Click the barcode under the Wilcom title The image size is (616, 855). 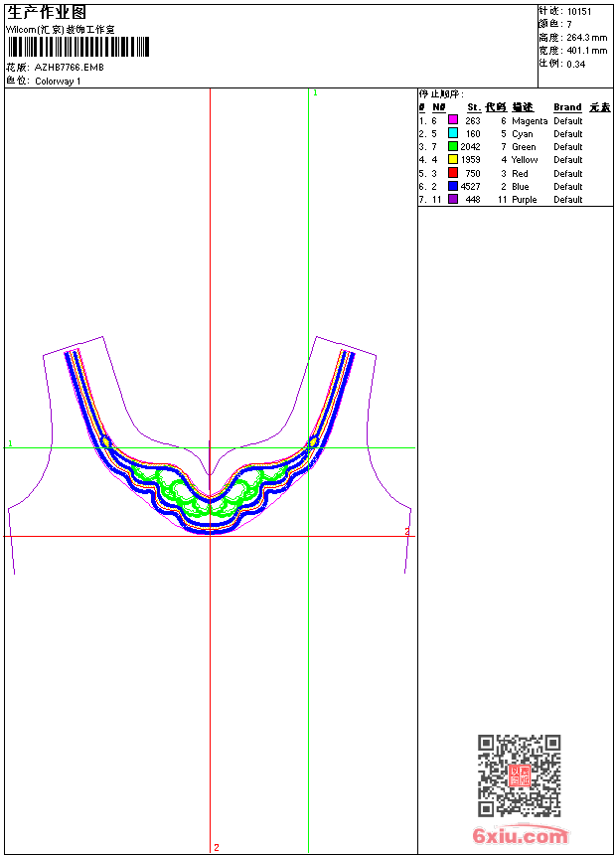pyautogui.click(x=77, y=47)
